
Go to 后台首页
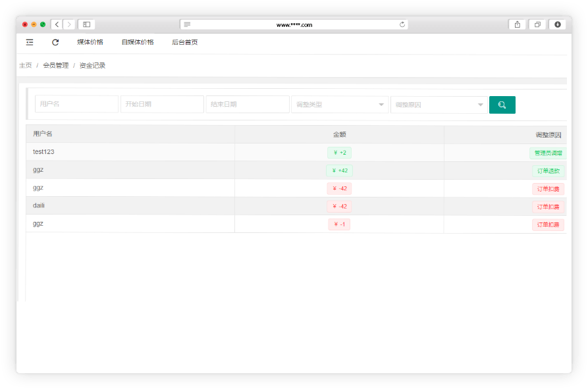coord(184,42)
